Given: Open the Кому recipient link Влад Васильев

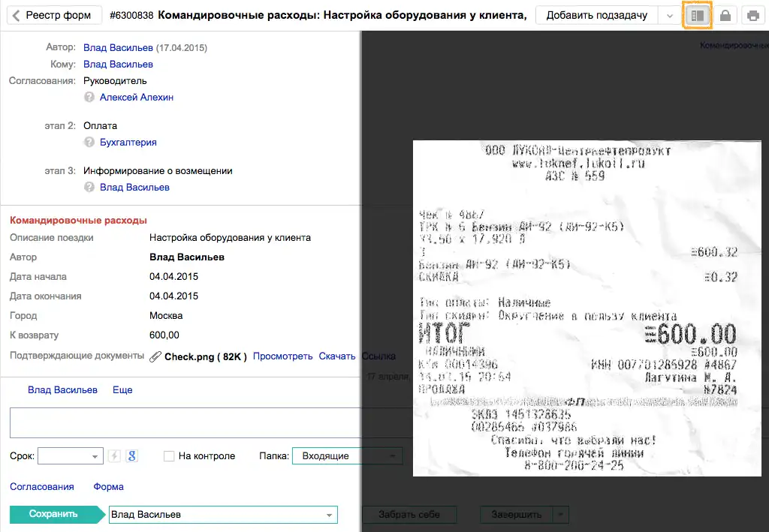Looking at the screenshot, I should coord(118,65).
